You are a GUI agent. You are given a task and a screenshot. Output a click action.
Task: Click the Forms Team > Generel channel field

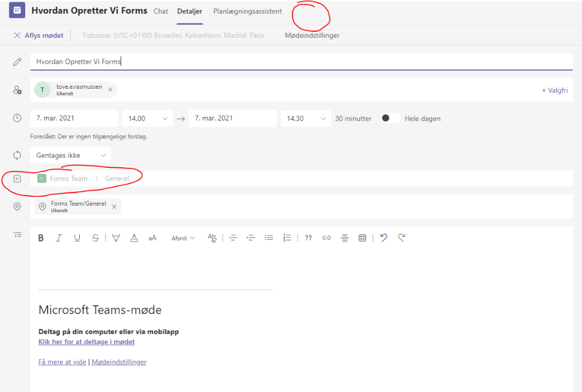[301, 179]
